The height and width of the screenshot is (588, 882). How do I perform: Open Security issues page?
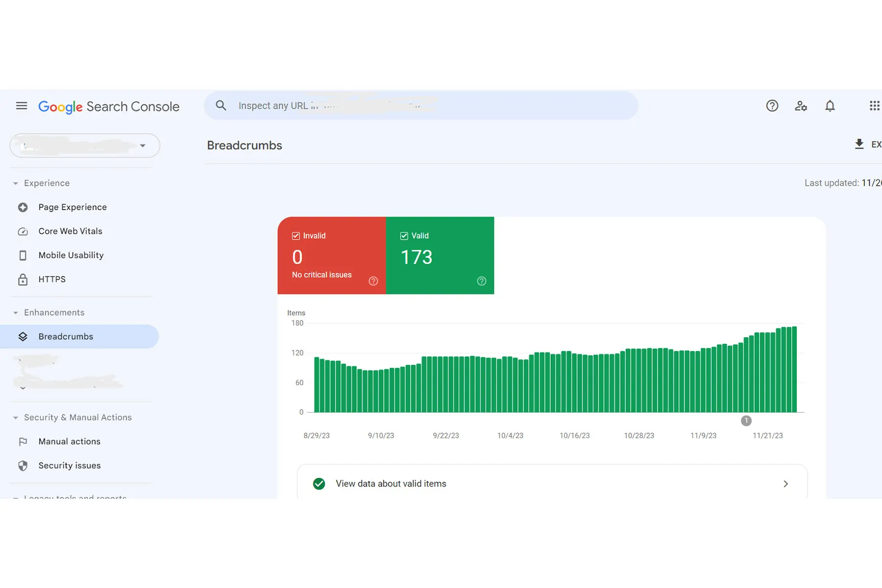[70, 465]
